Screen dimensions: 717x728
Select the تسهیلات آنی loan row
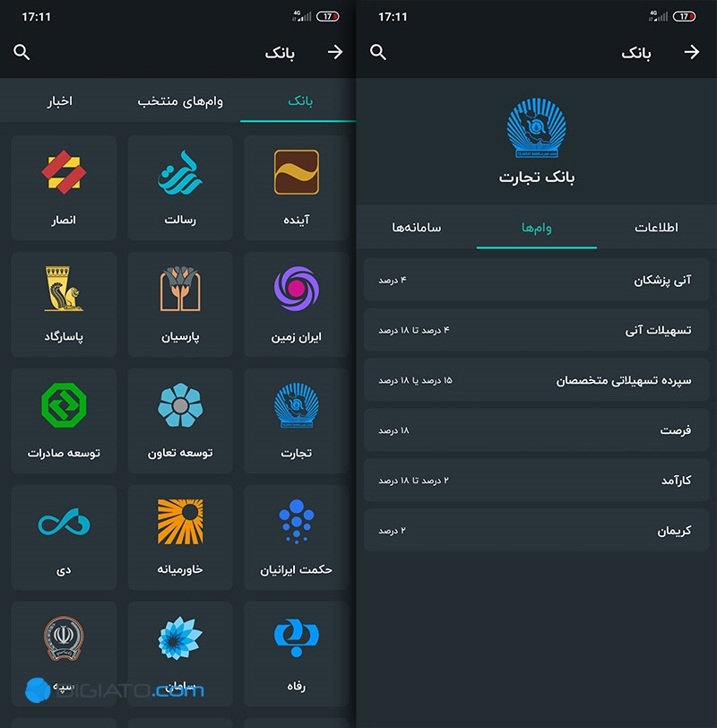(x=537, y=330)
